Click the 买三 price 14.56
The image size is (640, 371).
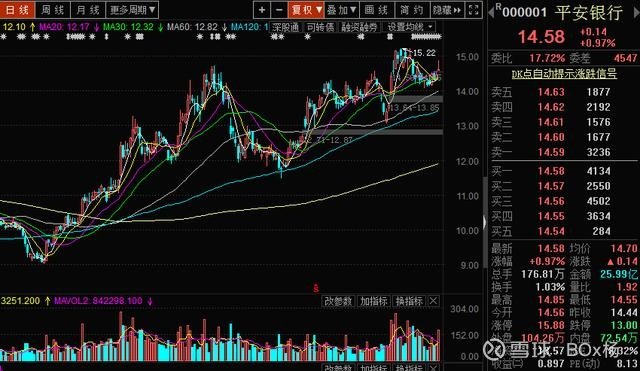[551, 201]
